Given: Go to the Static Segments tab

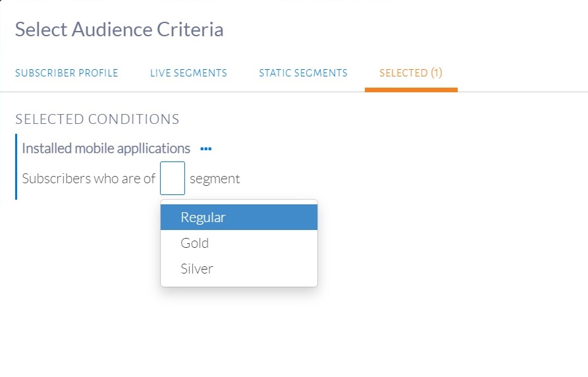Looking at the screenshot, I should (303, 73).
